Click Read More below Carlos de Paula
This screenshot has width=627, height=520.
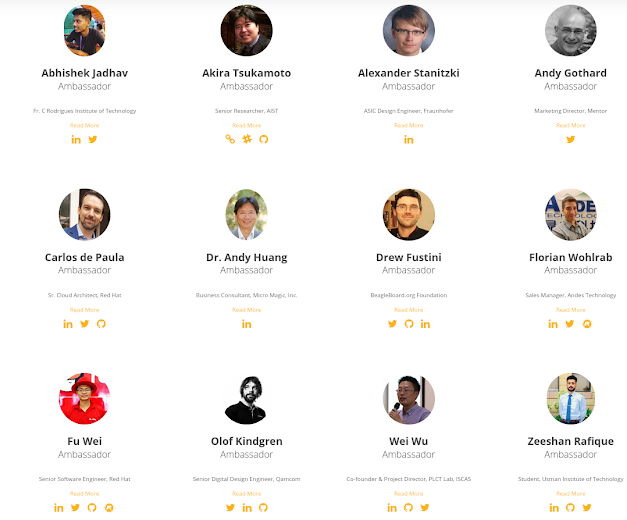point(85,309)
